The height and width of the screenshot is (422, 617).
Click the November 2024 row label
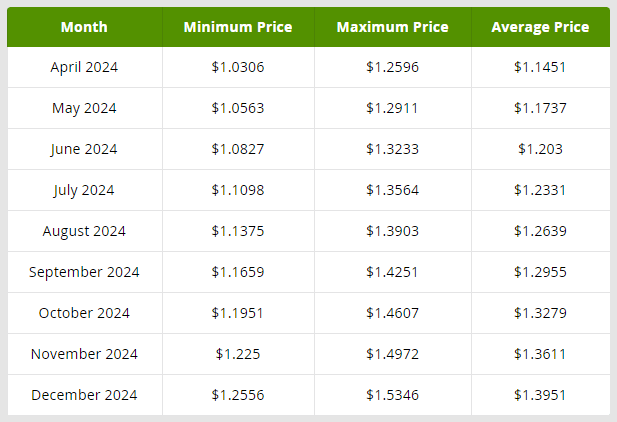84,354
